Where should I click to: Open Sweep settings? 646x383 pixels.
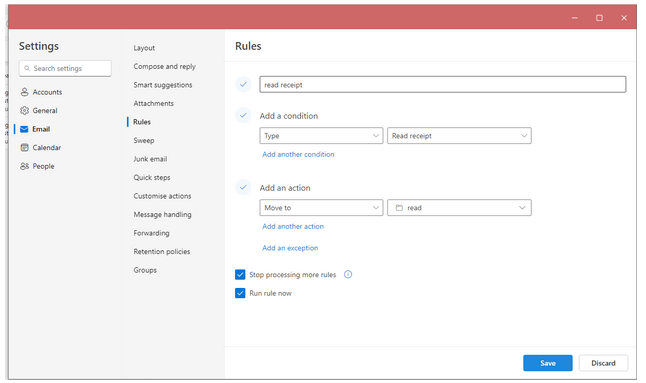click(x=144, y=140)
